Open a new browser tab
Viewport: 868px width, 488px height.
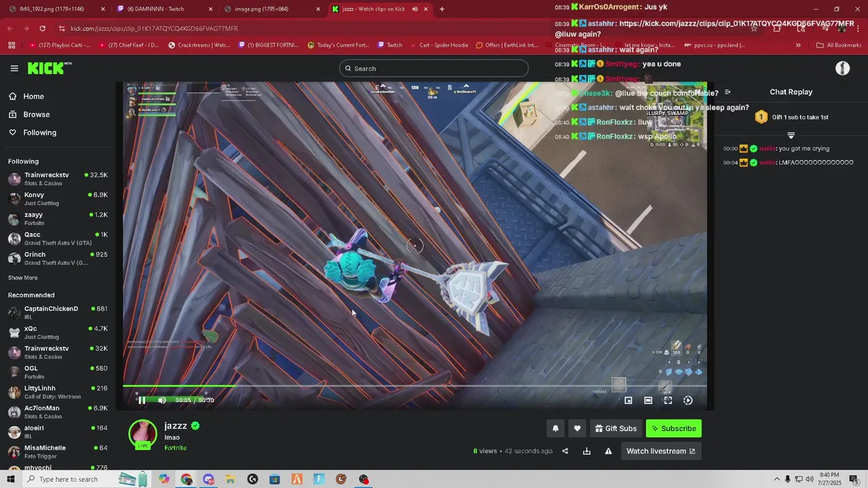pyautogui.click(x=442, y=9)
